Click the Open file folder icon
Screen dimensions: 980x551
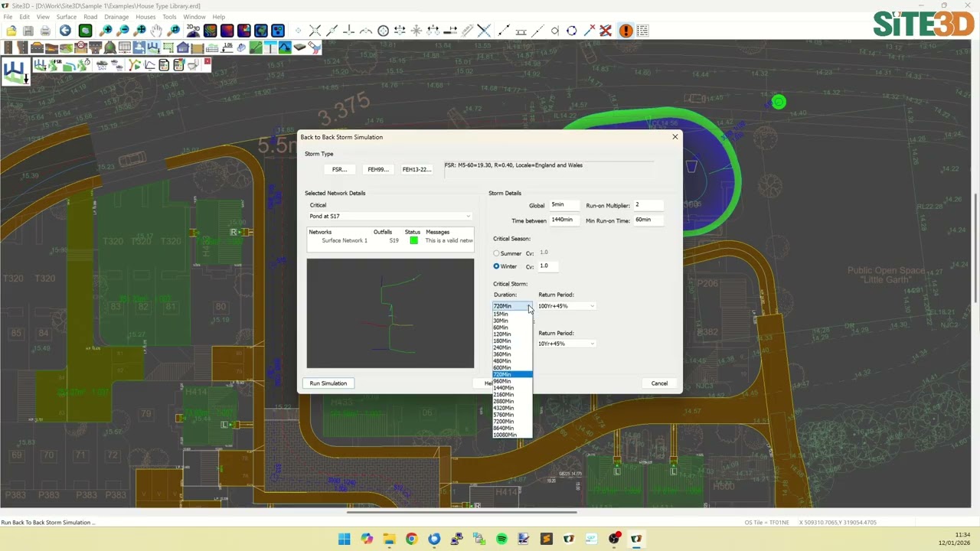[11, 31]
